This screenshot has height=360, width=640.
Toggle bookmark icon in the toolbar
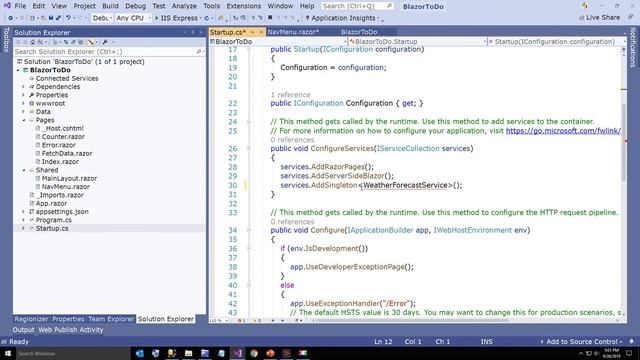point(270,18)
